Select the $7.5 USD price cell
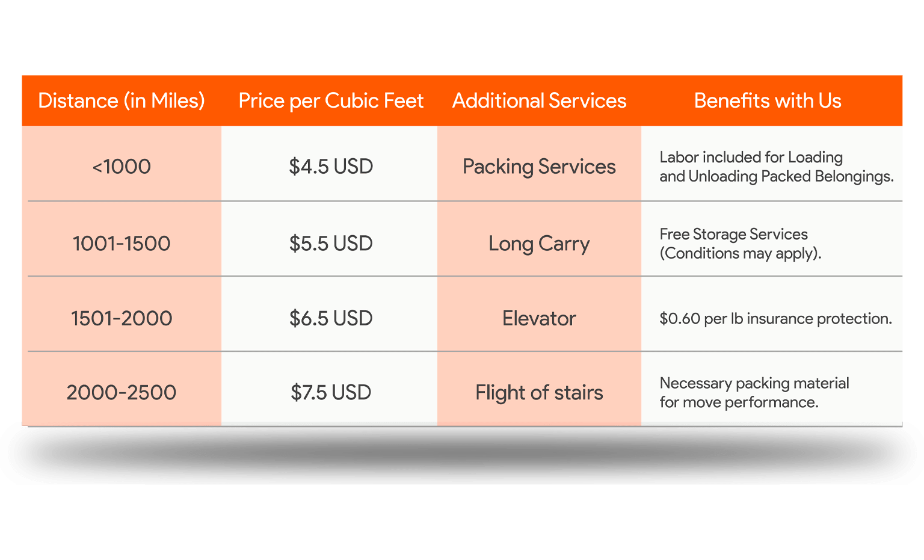924x560 pixels. tap(331, 393)
